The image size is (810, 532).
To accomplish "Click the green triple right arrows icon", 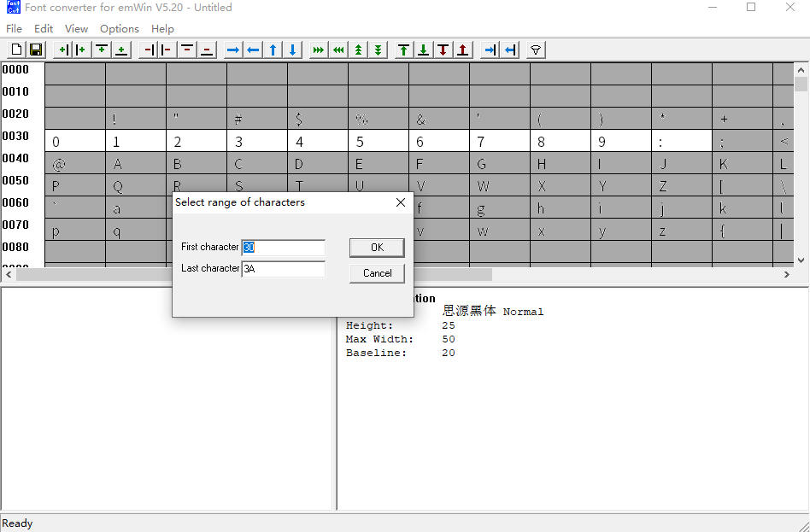I will (319, 50).
